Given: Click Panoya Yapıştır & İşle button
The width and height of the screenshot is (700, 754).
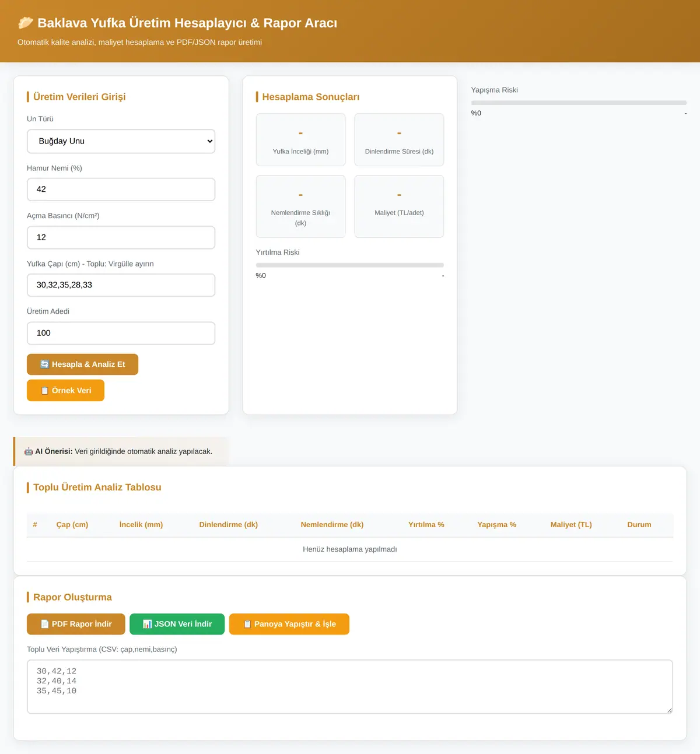Looking at the screenshot, I should 289,624.
